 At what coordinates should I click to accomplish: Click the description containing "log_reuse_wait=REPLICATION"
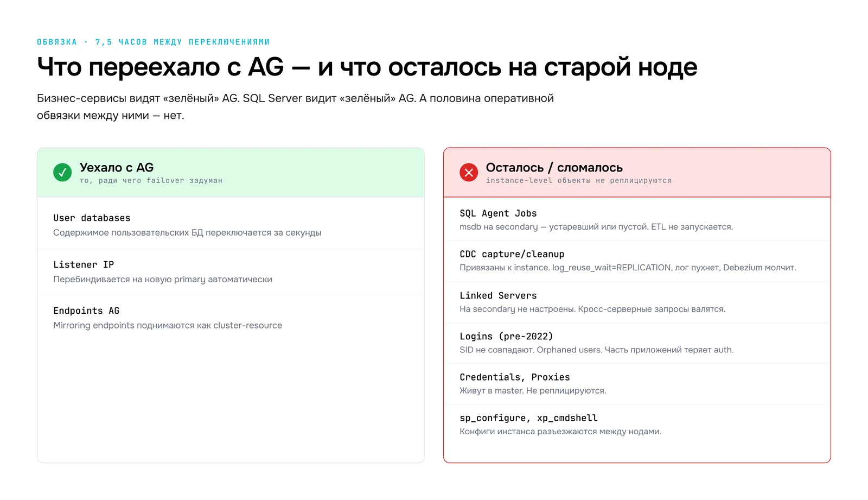[x=628, y=267]
